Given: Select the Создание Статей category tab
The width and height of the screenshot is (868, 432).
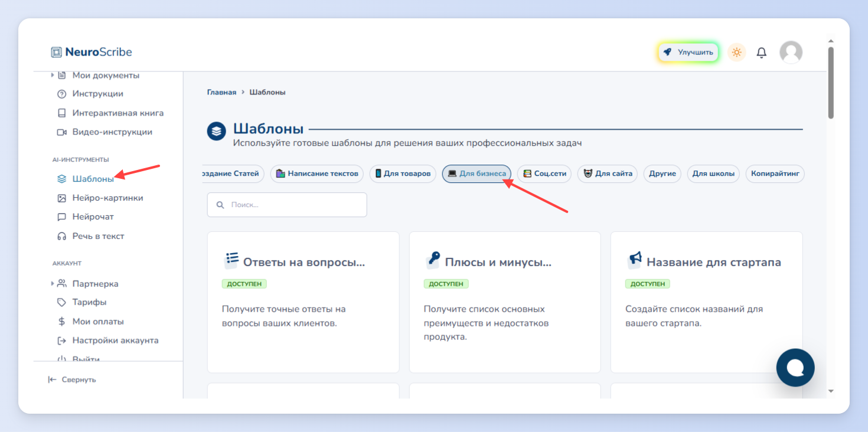Looking at the screenshot, I should [x=233, y=174].
